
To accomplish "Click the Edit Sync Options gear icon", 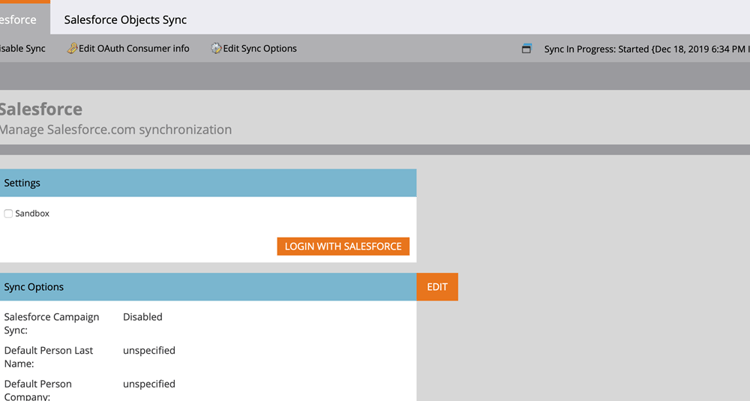I will (216, 48).
